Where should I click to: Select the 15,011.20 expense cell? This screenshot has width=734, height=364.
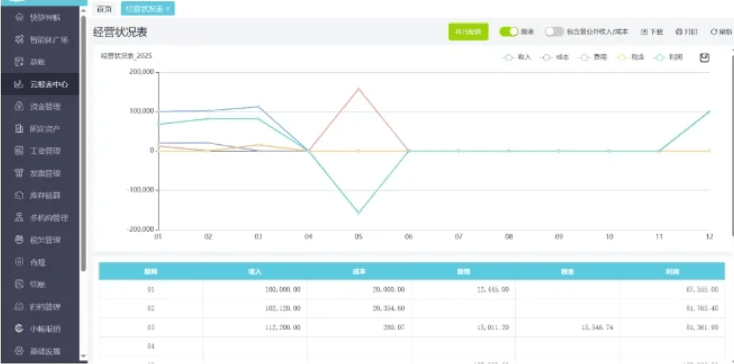(463, 328)
